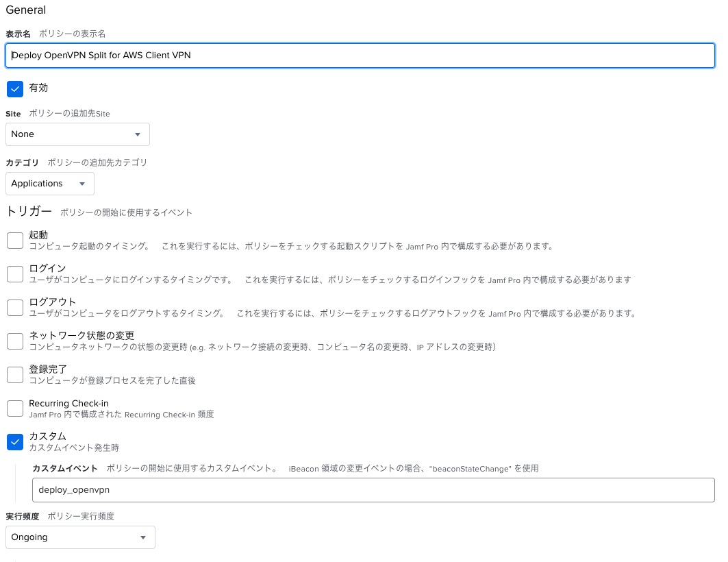Open the カテゴリ dropdown showing Applications
The image size is (728, 562).
[x=49, y=184]
